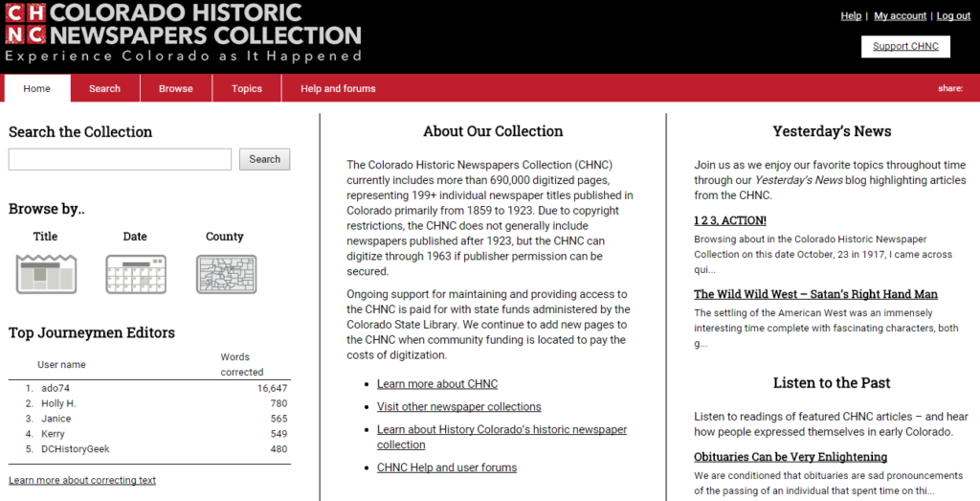Click DCHistoryGeek in the editors list

click(76, 449)
